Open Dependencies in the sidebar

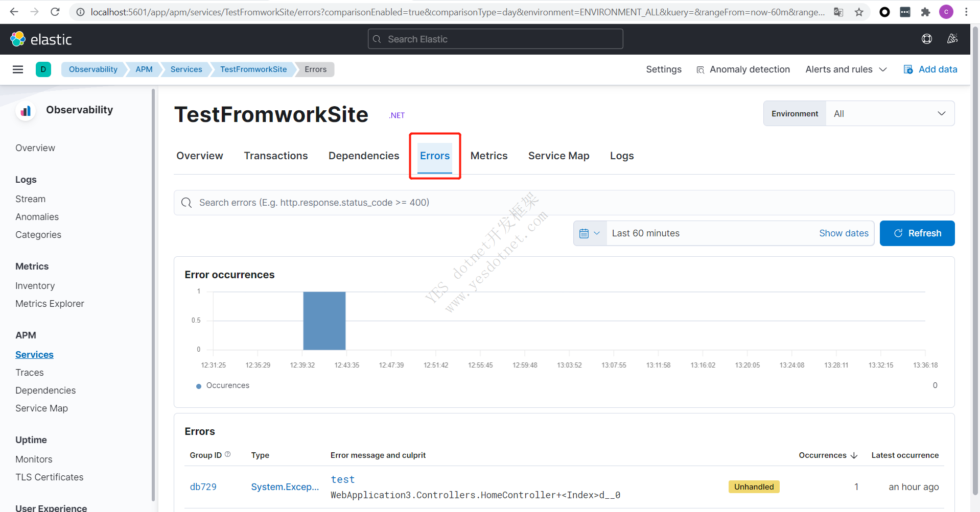45,391
